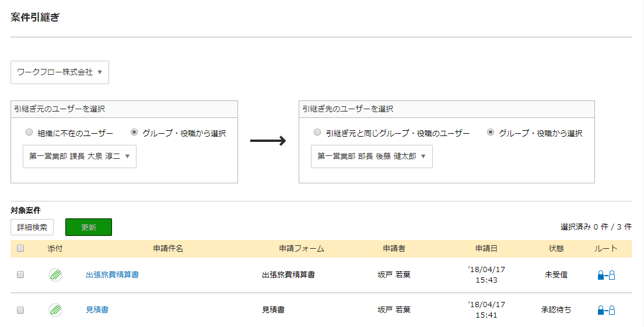Click the green 更新 button
Screen dimensions: 644x327
pyautogui.click(x=89, y=227)
